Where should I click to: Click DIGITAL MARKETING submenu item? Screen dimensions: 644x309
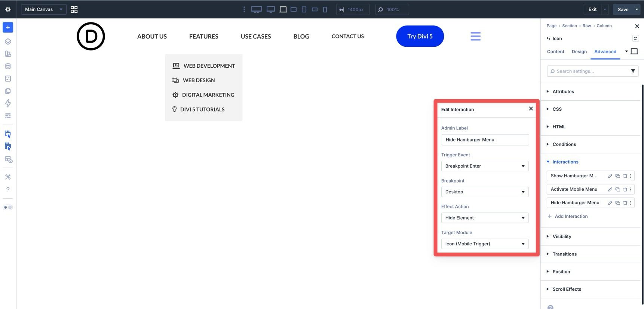(208, 95)
